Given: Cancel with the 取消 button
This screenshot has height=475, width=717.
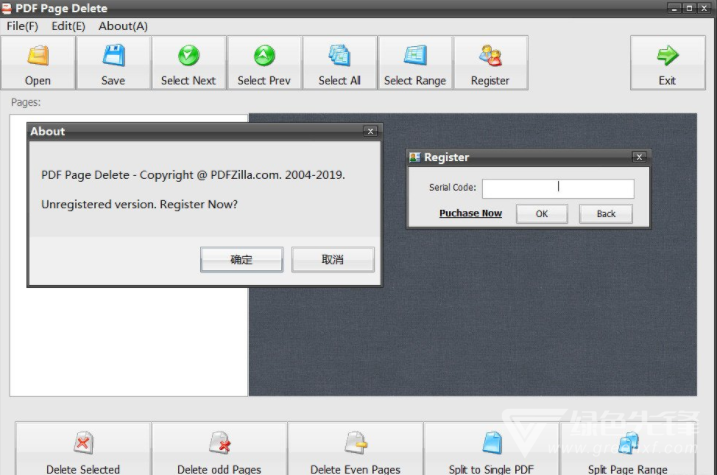Looking at the screenshot, I should (x=333, y=260).
